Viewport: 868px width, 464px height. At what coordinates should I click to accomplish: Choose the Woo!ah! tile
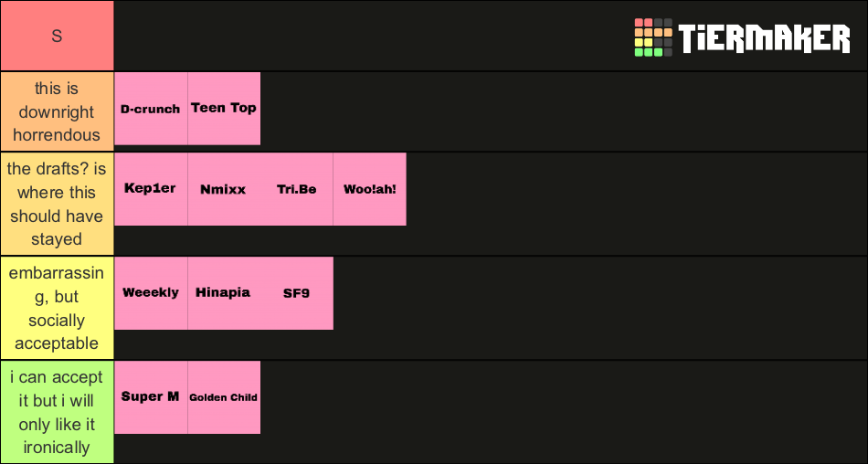point(370,189)
